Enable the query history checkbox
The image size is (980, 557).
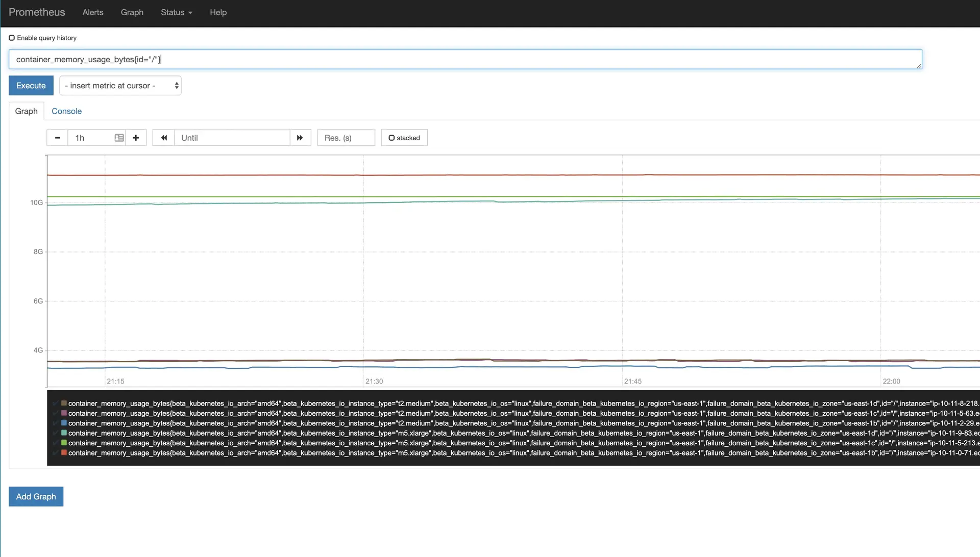(11, 38)
